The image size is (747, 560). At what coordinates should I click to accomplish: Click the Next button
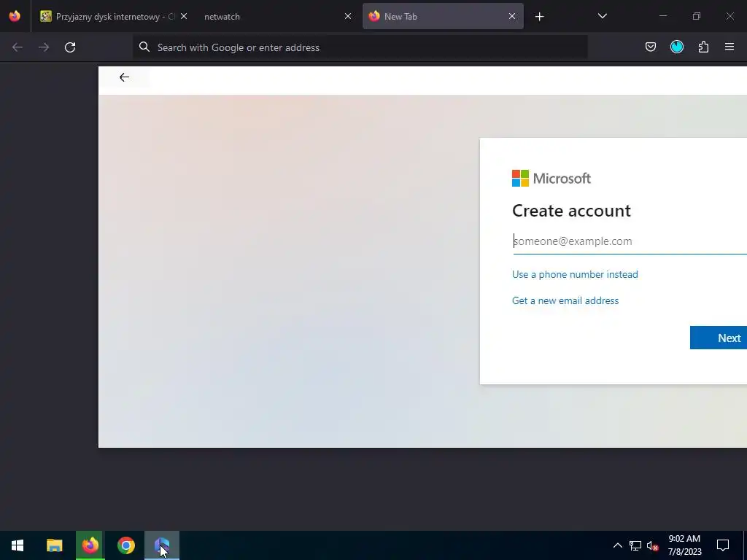coord(719,338)
